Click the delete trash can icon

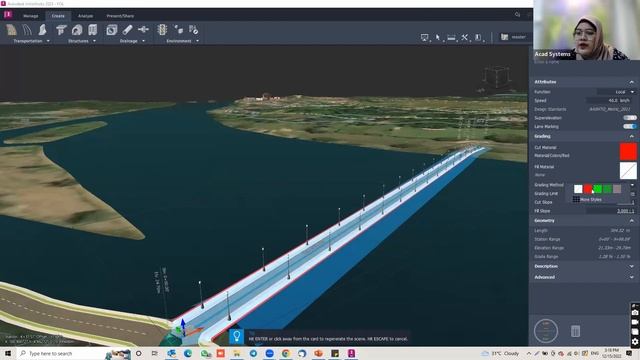pyautogui.click(x=576, y=331)
